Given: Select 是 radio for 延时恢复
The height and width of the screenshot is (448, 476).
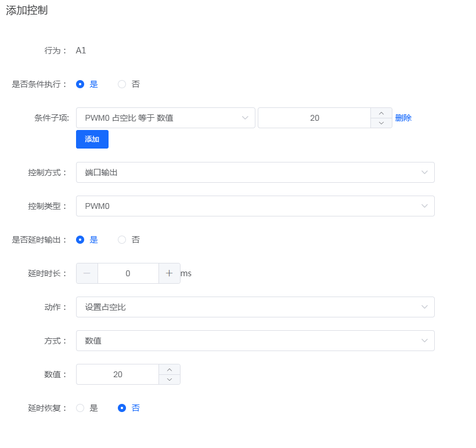Looking at the screenshot, I should [80, 408].
